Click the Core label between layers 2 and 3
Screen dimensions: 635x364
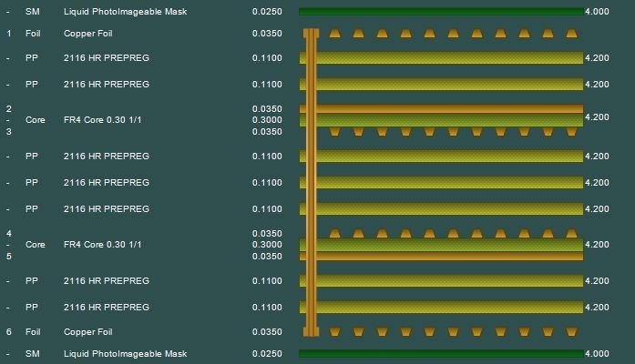[x=36, y=120]
